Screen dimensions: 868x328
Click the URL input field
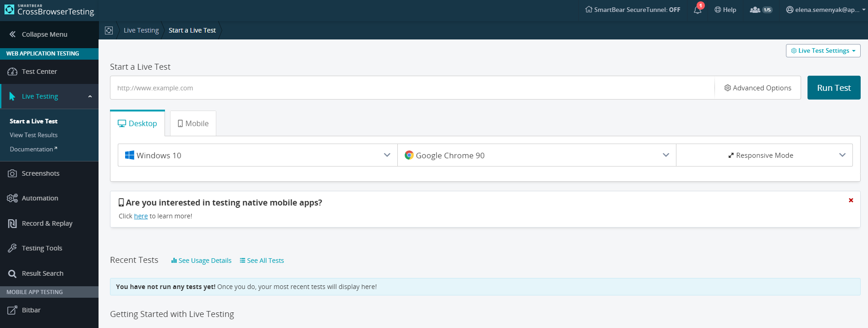coord(412,88)
